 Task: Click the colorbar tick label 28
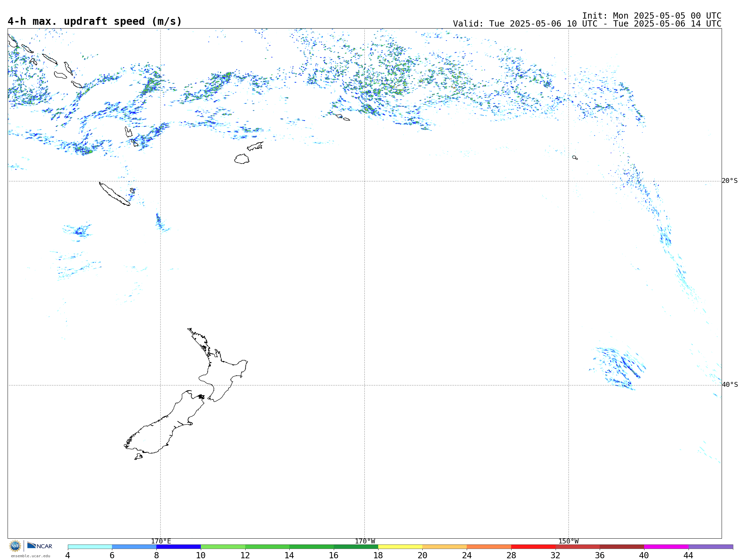(x=511, y=555)
